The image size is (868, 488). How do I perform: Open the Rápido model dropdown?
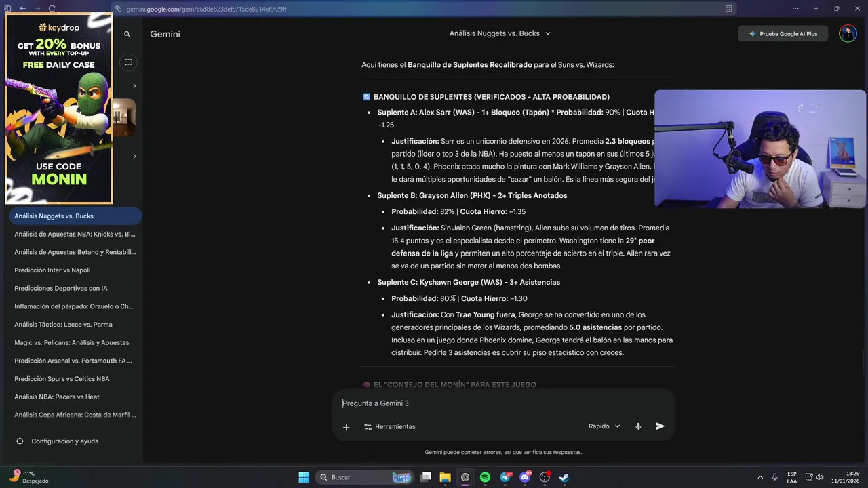tap(604, 426)
